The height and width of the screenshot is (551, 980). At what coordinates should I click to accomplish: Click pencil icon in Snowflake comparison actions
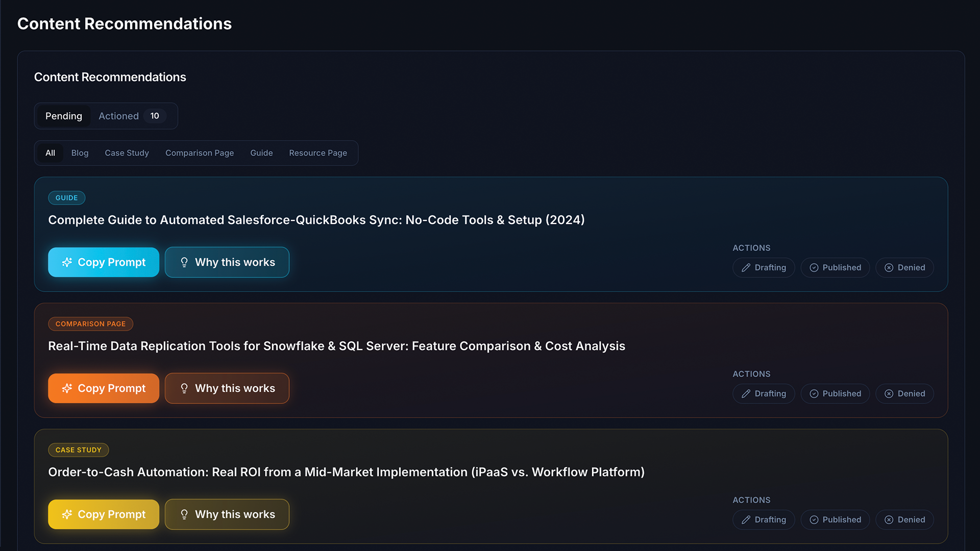746,393
